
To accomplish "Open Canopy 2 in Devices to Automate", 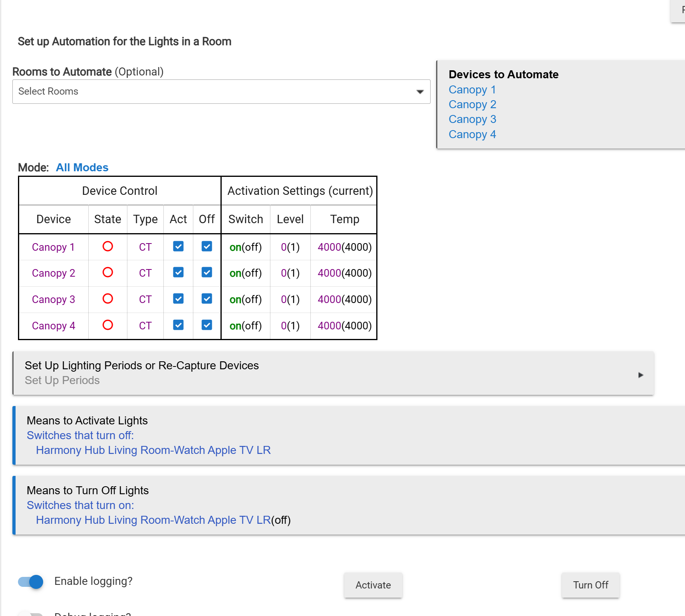I will pos(472,105).
